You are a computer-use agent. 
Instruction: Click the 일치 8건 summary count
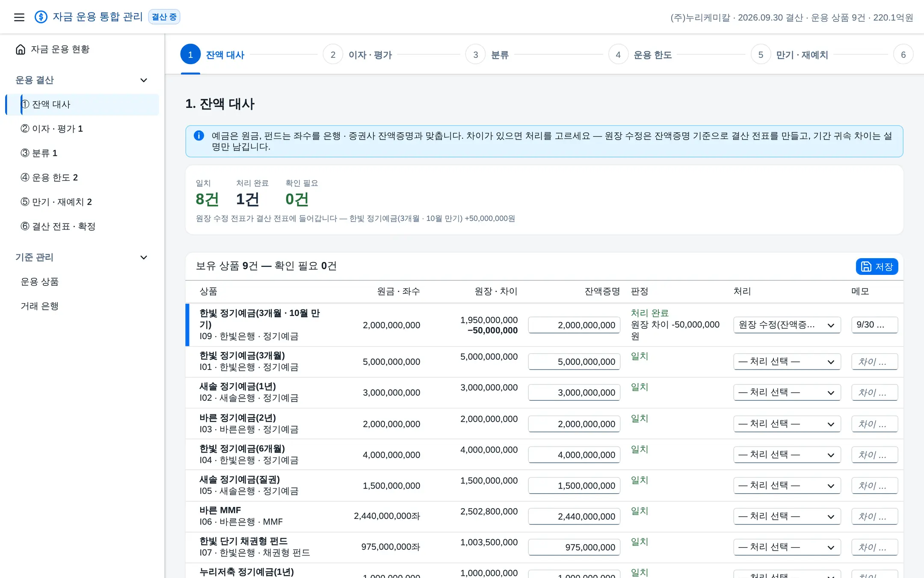point(207,199)
